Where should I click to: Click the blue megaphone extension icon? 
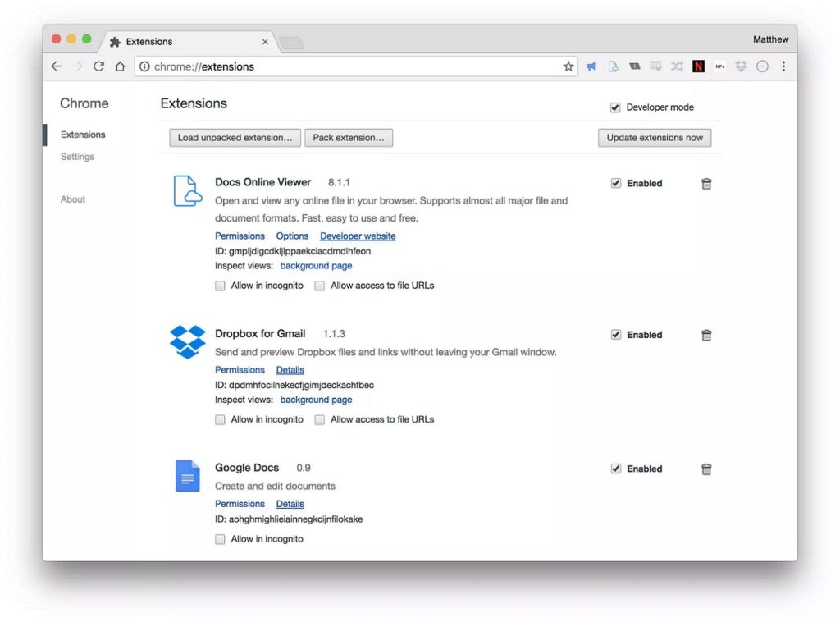tap(591, 66)
